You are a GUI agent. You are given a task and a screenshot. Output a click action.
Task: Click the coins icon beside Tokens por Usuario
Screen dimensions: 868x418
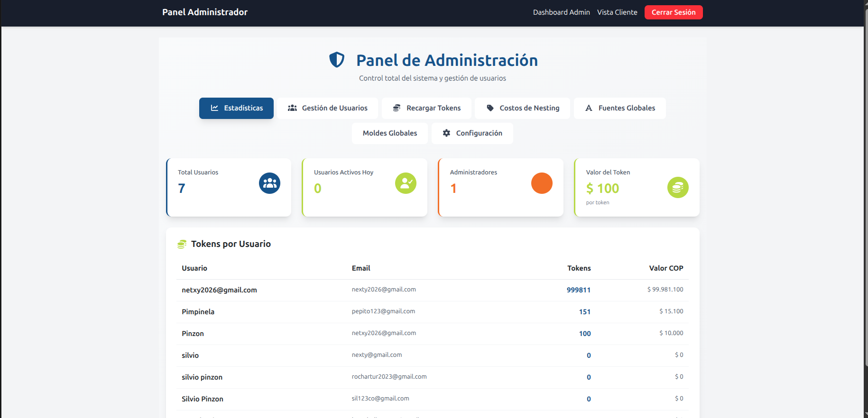pyautogui.click(x=182, y=244)
